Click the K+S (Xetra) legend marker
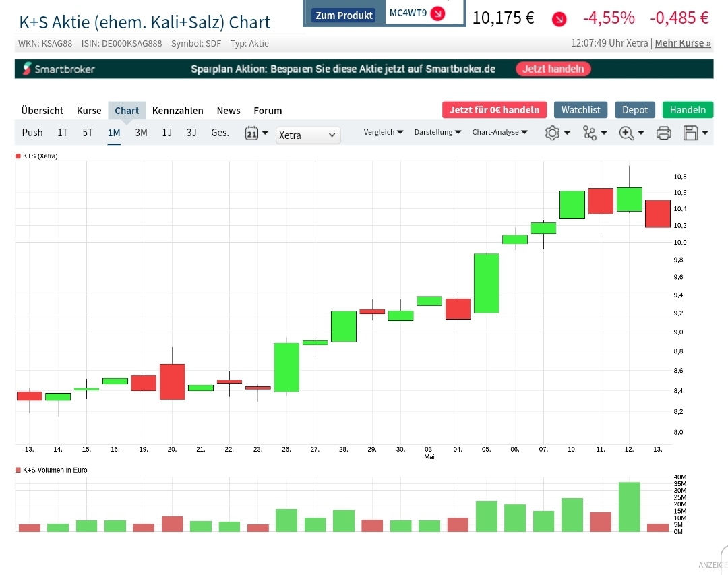The width and height of the screenshot is (728, 575). tap(18, 156)
